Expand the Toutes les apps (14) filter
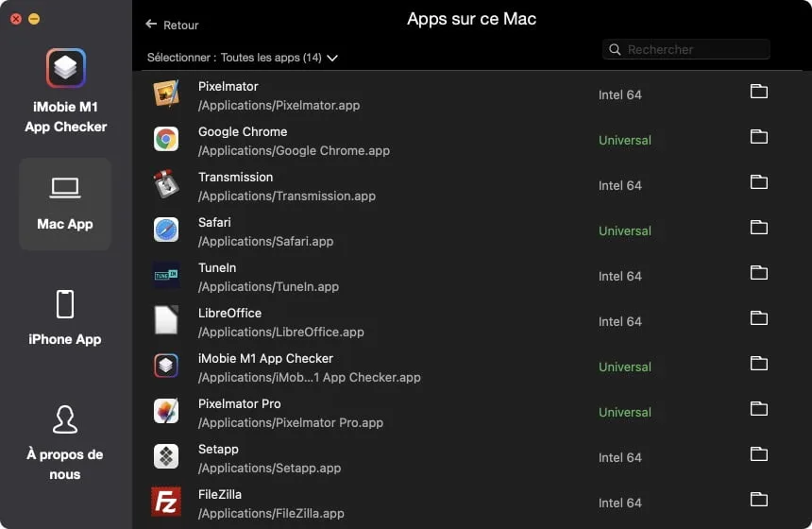812x529 pixels. point(279,58)
